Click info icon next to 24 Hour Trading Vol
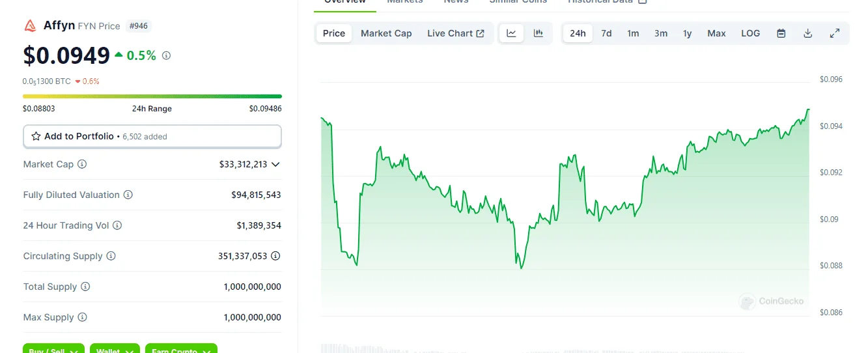The height and width of the screenshot is (353, 868). (117, 225)
